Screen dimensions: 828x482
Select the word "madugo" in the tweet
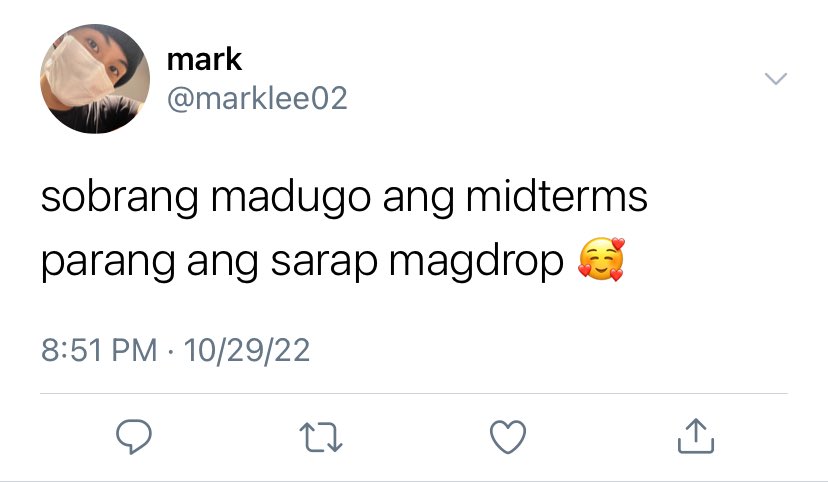291,198
